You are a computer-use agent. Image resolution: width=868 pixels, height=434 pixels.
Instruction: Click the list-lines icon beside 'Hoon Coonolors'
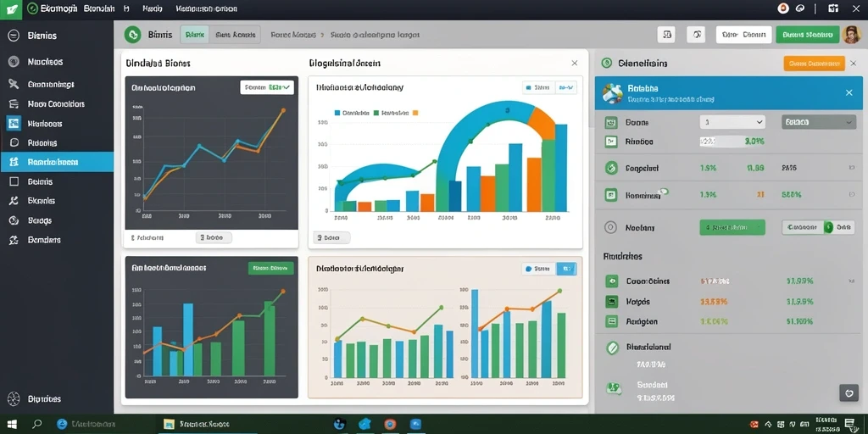click(x=14, y=104)
